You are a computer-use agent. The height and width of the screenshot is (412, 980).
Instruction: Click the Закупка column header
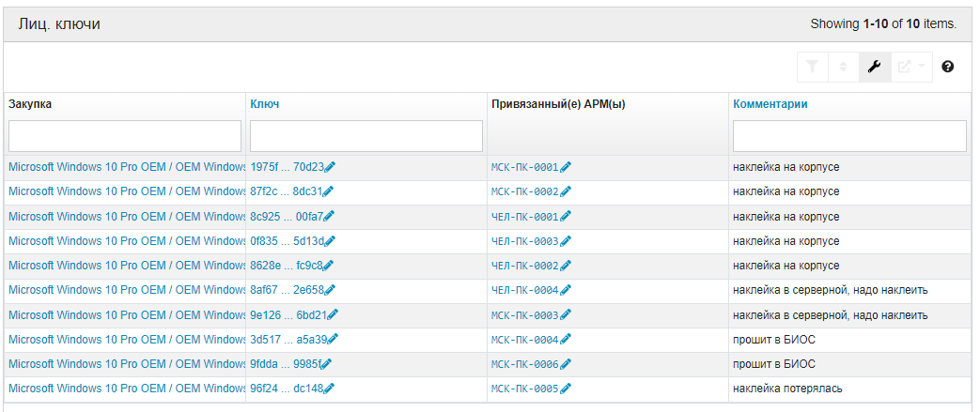click(30, 104)
